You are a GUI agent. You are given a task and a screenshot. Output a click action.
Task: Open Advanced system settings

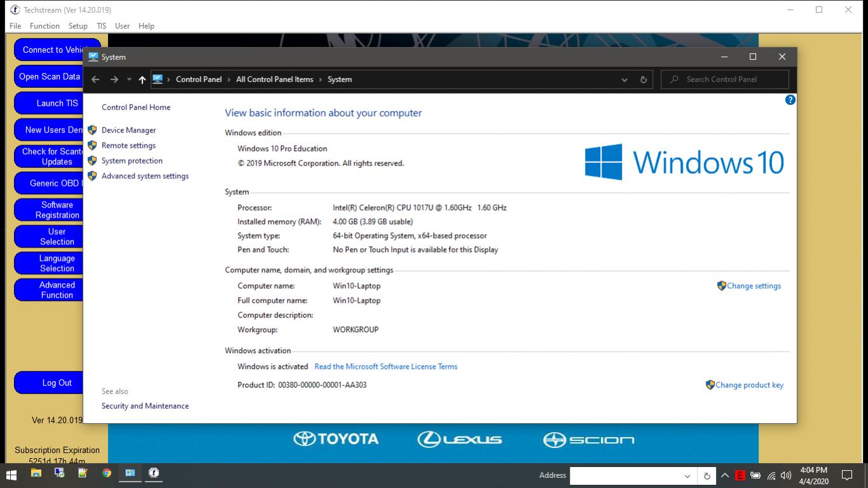tap(145, 176)
